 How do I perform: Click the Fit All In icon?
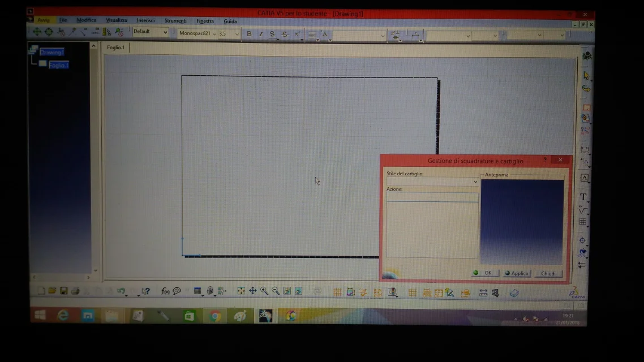(241, 291)
